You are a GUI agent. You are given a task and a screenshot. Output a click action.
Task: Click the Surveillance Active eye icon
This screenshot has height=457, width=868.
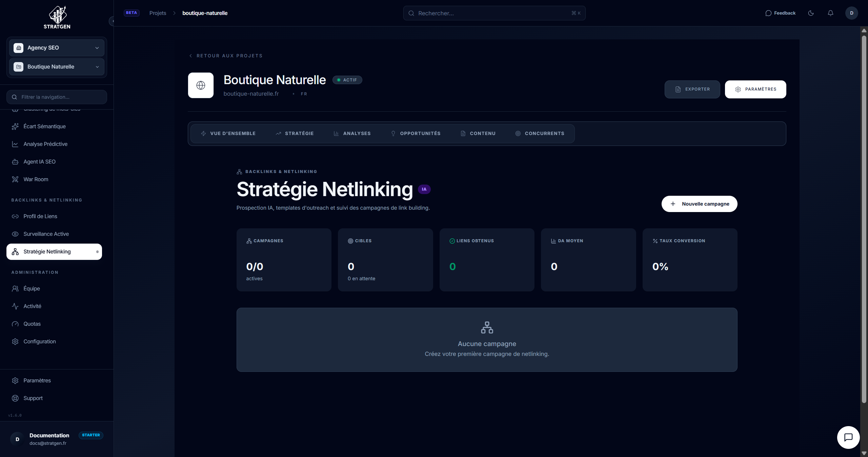[x=15, y=234]
